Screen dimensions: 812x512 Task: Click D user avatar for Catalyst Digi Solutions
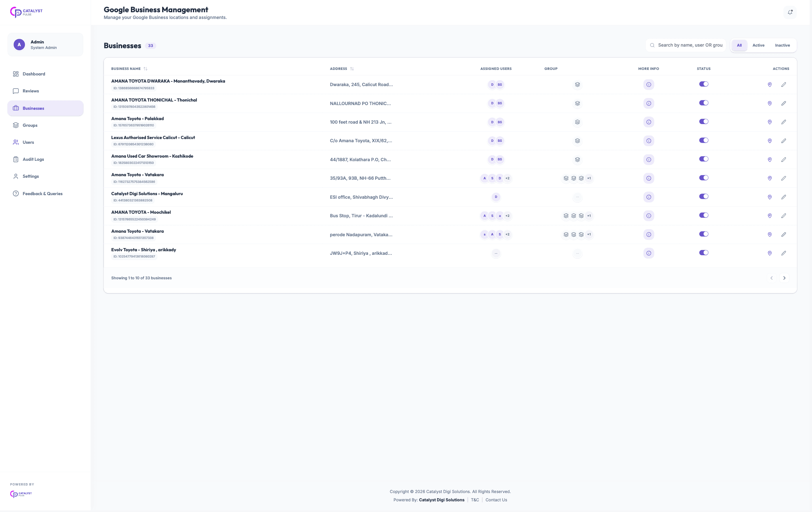point(496,197)
